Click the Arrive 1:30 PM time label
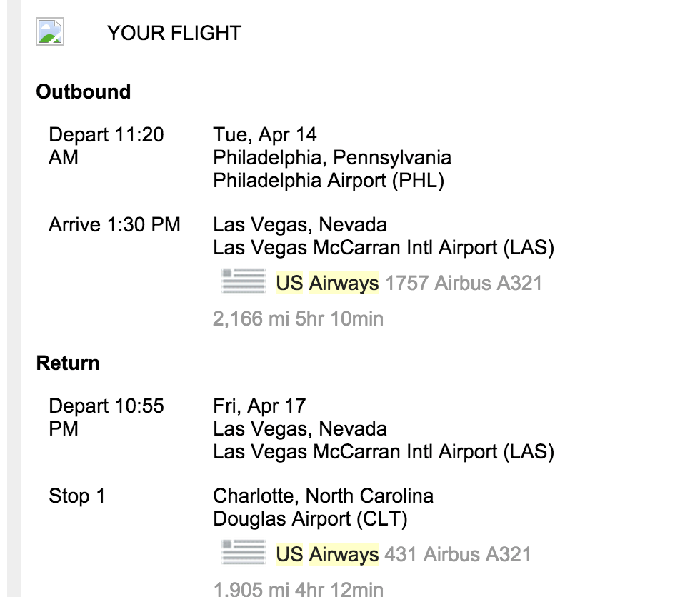Screen dimensions: 700x597 click(x=114, y=224)
